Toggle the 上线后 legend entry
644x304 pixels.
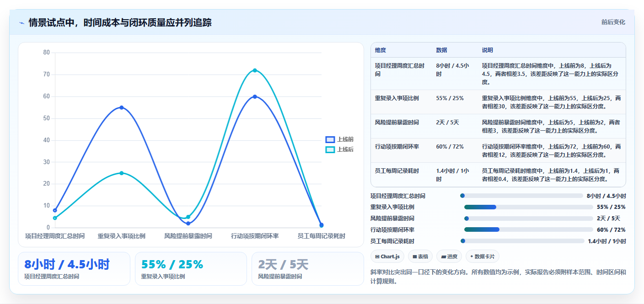339,149
